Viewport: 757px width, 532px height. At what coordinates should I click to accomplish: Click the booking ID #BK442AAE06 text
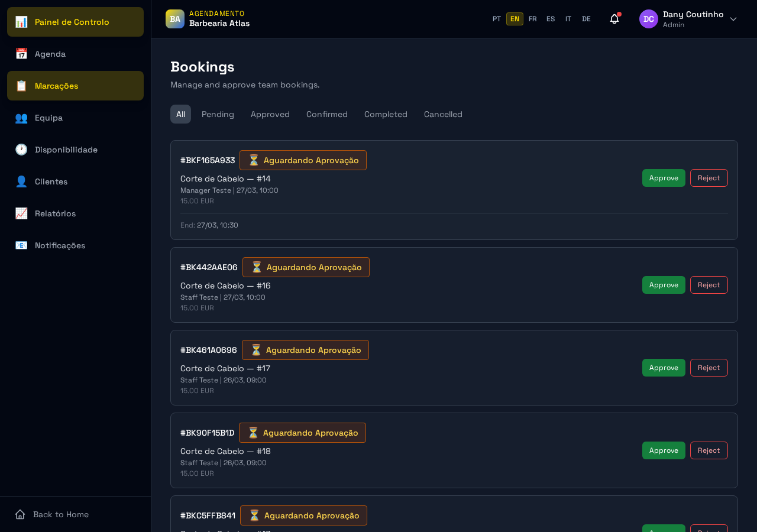pos(209,267)
